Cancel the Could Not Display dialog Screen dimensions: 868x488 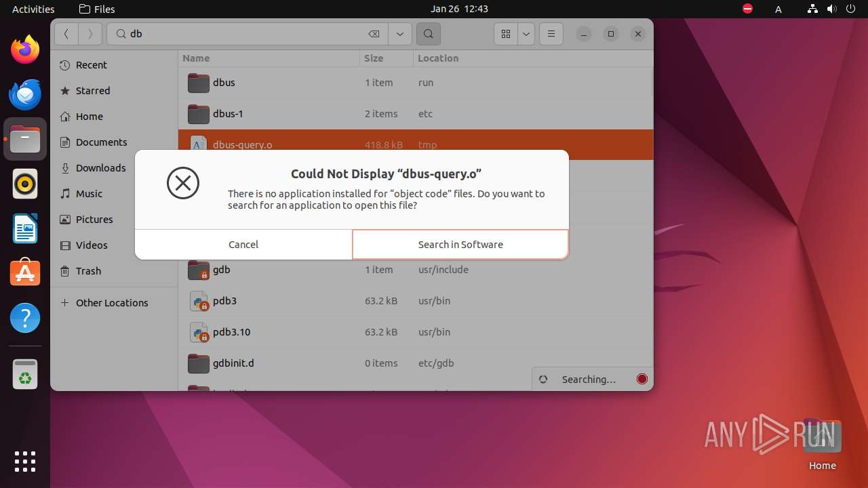[x=243, y=245]
